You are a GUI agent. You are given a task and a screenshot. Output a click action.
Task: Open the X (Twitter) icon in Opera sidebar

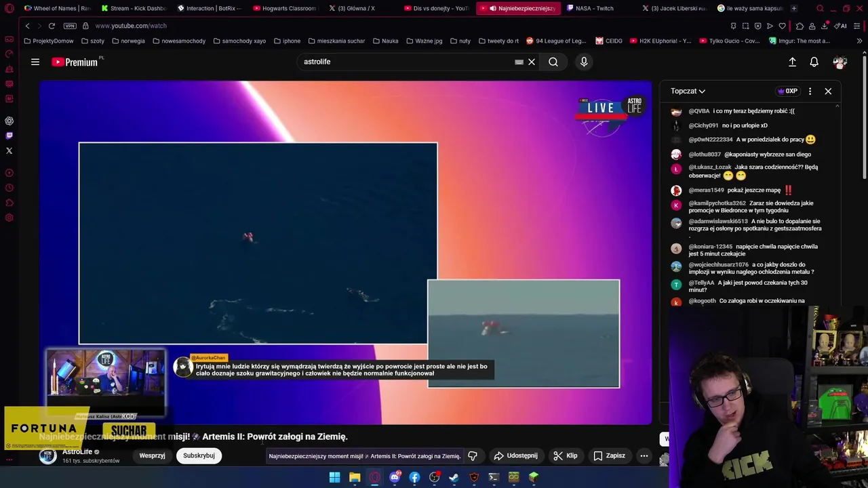9,150
